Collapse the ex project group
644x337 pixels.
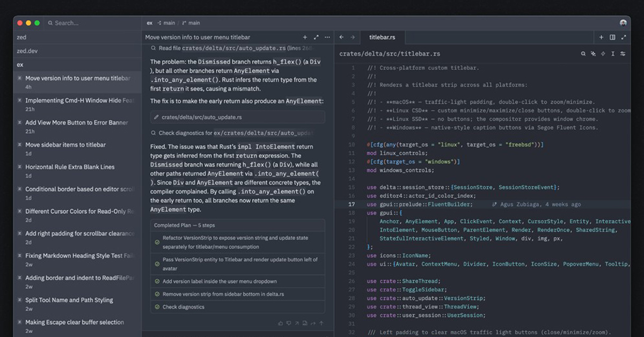77,64
